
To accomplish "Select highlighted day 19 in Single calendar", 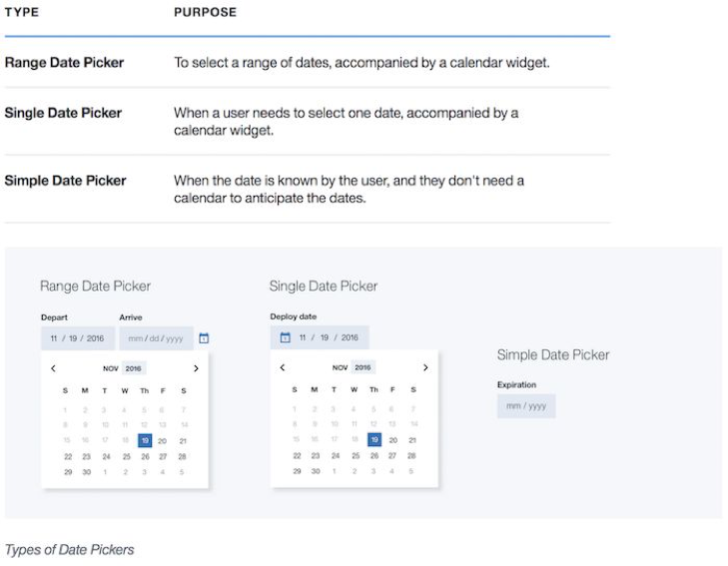I will (x=374, y=440).
